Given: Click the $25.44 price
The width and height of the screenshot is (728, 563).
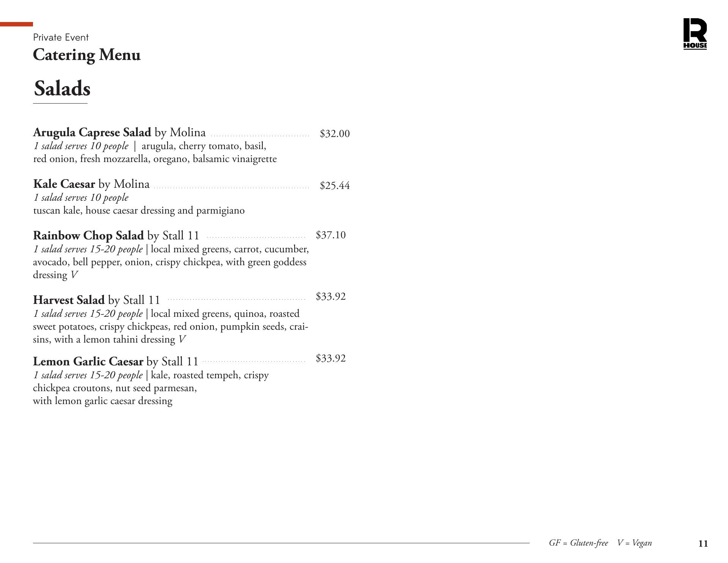Looking at the screenshot, I should (x=334, y=186).
